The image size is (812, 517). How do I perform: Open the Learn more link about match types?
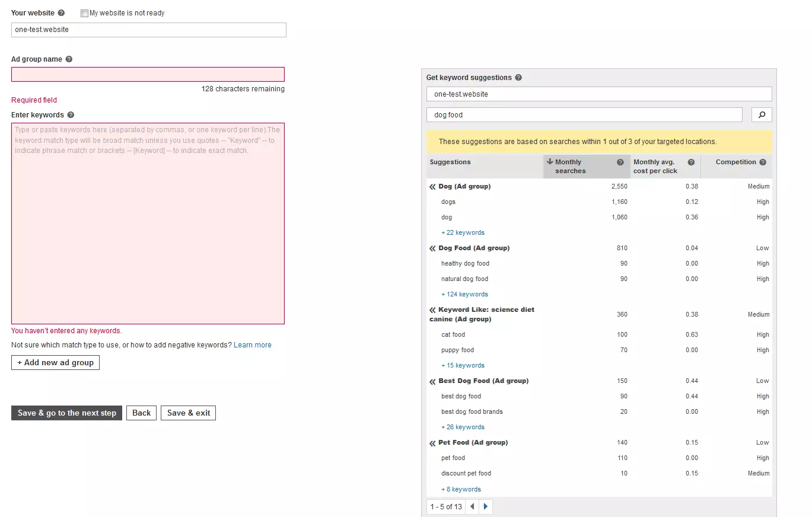pos(252,345)
